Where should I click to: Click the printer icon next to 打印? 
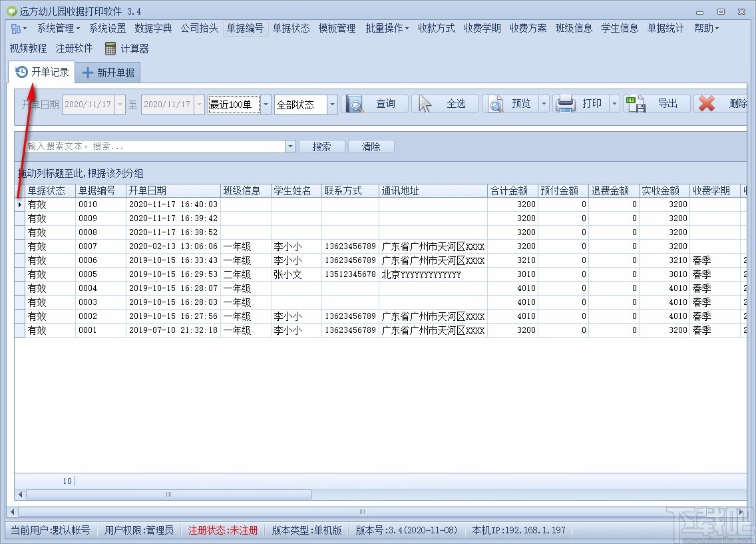pyautogui.click(x=565, y=104)
